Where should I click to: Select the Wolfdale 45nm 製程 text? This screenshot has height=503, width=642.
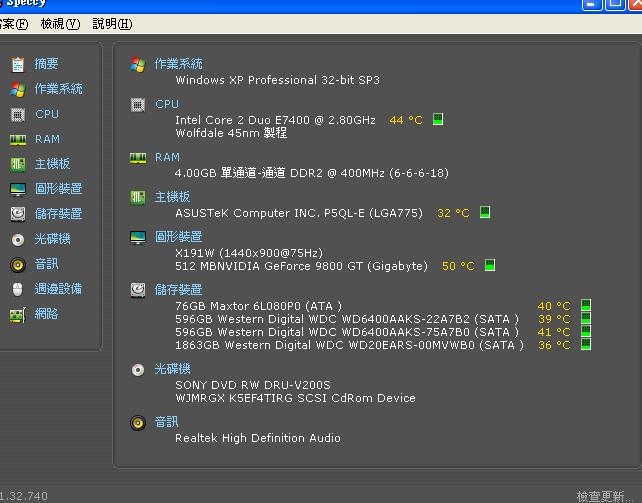pos(231,133)
